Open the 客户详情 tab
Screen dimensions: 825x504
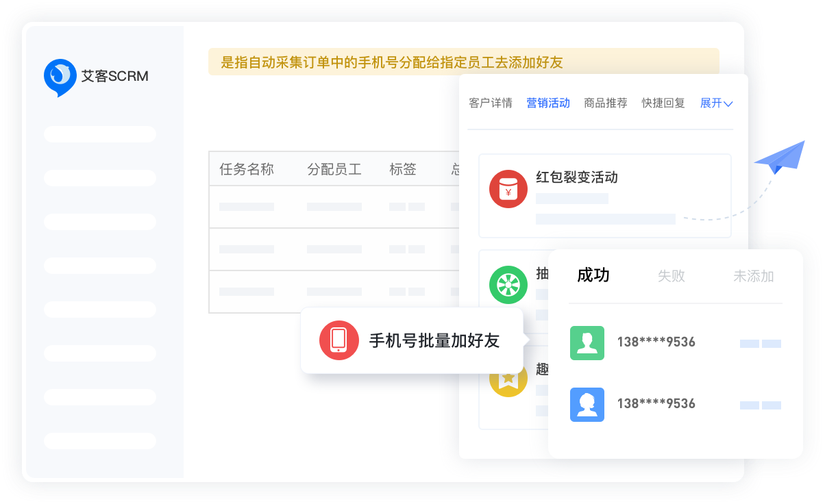[491, 103]
